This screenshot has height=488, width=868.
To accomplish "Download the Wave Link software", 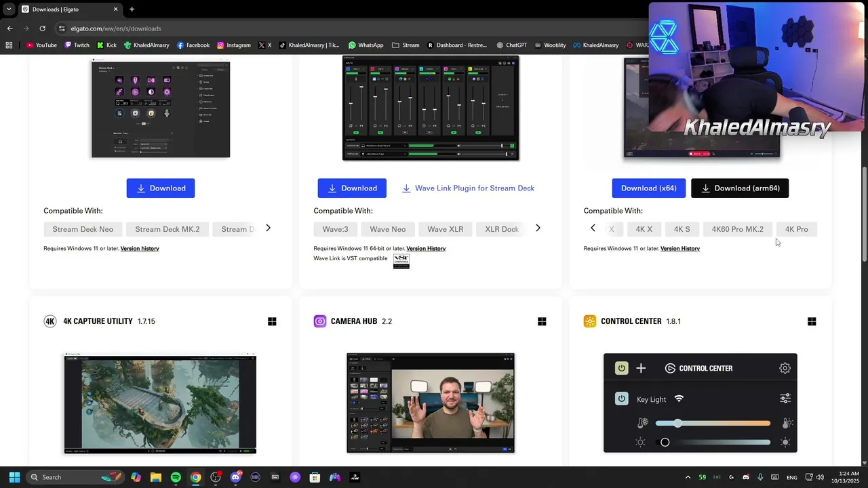I will click(352, 188).
